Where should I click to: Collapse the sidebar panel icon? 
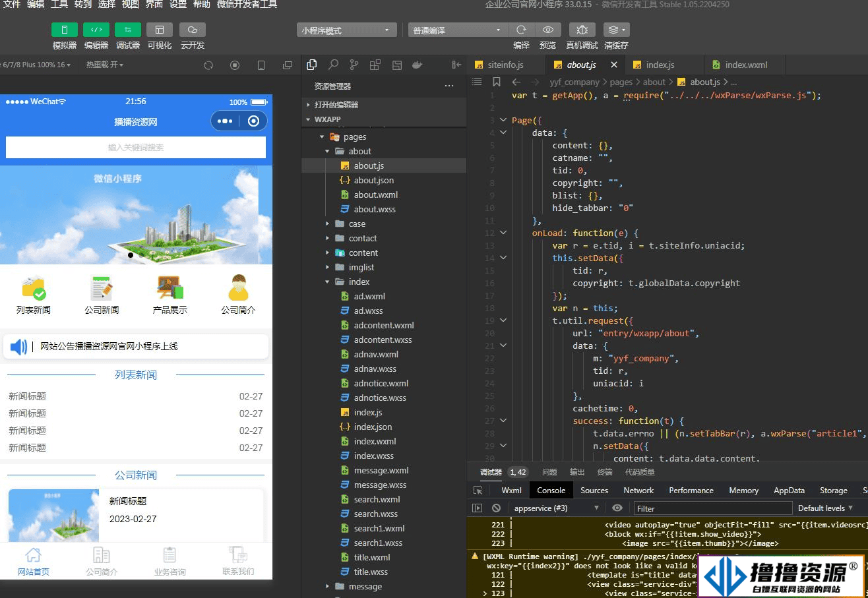(456, 65)
